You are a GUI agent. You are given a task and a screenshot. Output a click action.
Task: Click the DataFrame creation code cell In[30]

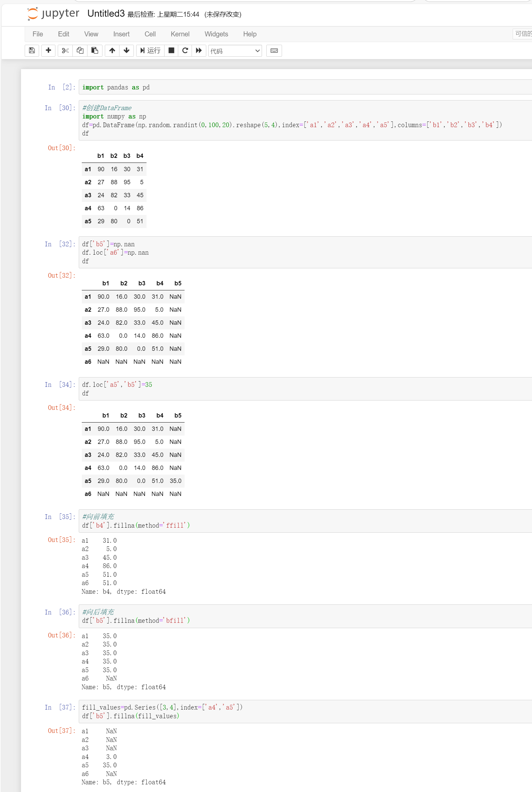(x=305, y=120)
